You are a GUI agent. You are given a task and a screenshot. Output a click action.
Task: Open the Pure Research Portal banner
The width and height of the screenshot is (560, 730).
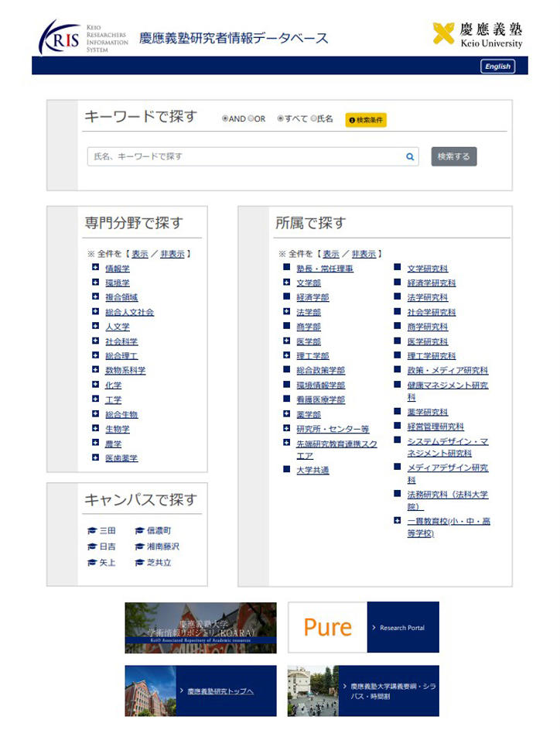coord(363,627)
